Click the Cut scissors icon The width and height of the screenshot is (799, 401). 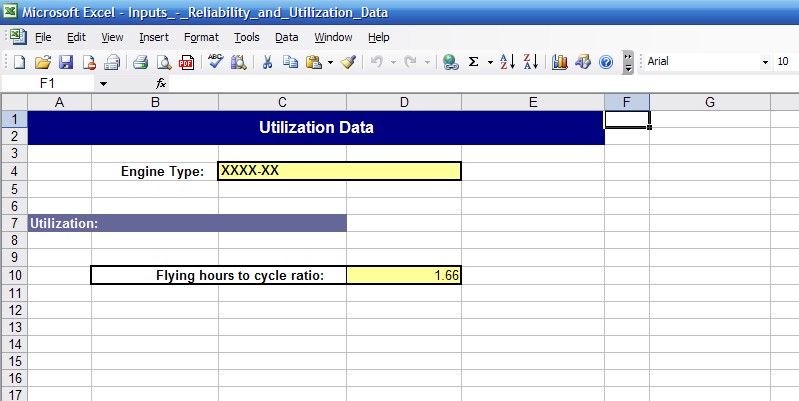pyautogui.click(x=267, y=62)
